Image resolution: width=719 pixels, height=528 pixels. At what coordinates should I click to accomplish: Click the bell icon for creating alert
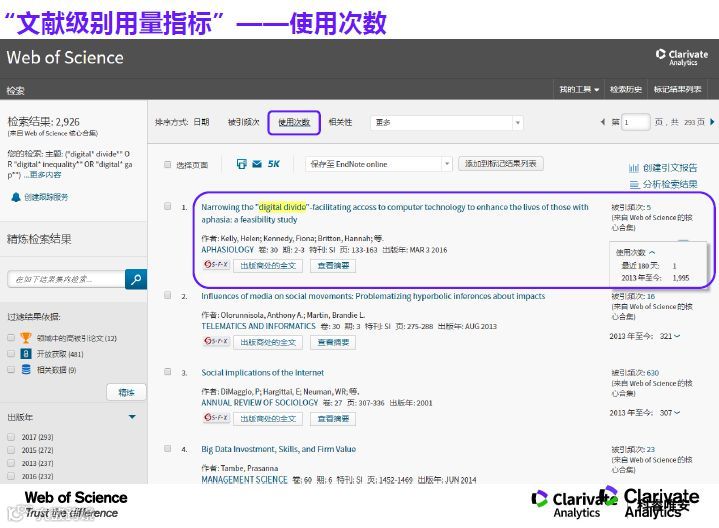16,197
